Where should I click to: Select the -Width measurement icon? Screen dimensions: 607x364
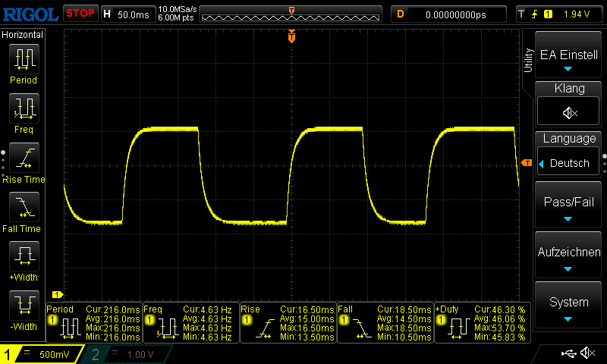[x=24, y=306]
